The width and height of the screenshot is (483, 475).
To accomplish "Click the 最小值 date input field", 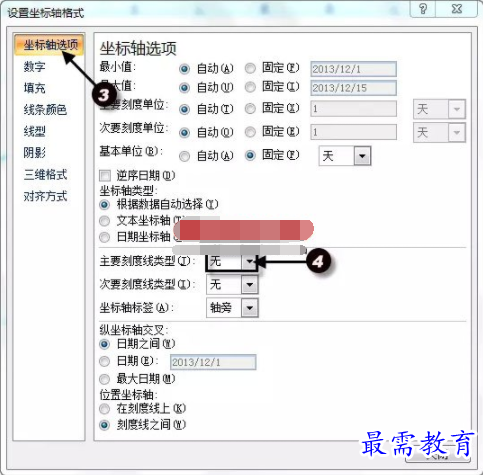I will [x=353, y=69].
